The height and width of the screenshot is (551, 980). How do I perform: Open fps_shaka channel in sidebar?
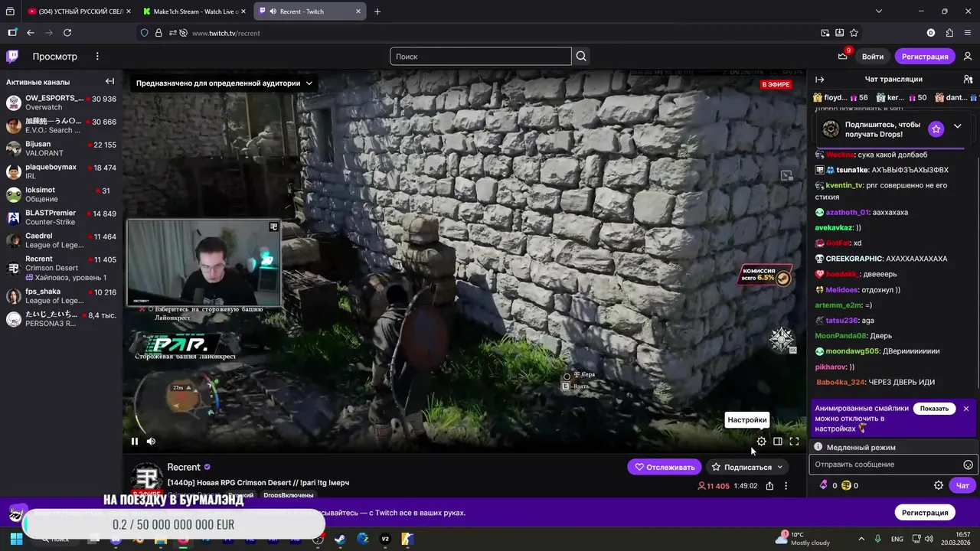61,296
